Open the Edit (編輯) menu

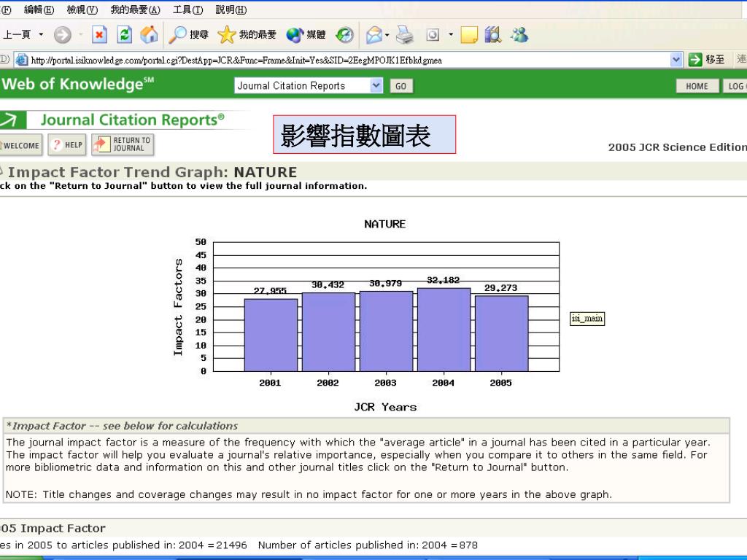click(x=39, y=9)
